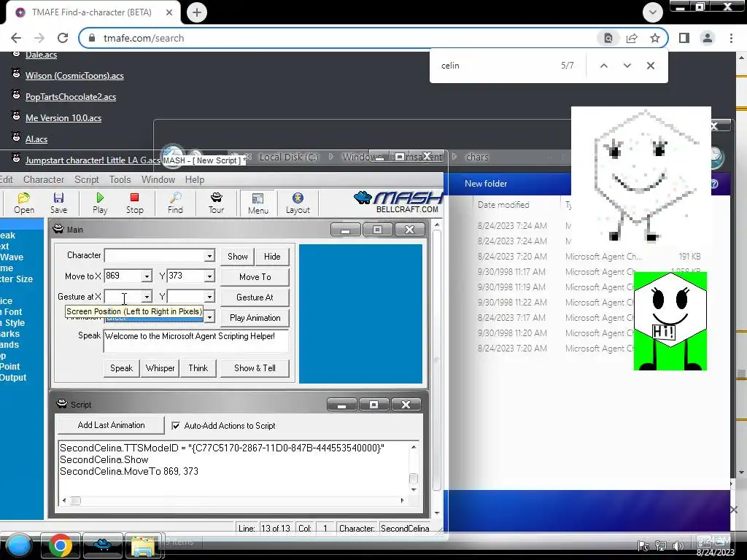Save the script using Save icon

pos(58,203)
